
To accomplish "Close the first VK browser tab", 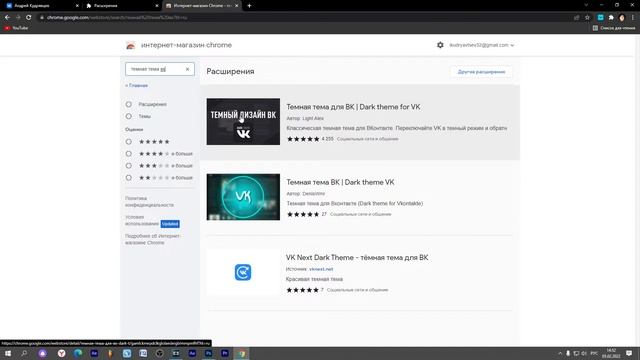I will tap(77, 6).
